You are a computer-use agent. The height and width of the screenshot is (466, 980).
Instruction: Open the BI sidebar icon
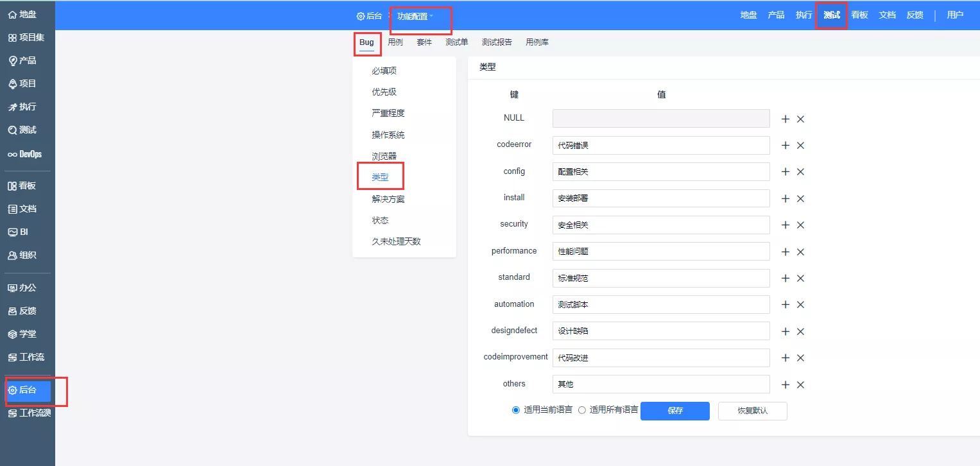(12, 232)
